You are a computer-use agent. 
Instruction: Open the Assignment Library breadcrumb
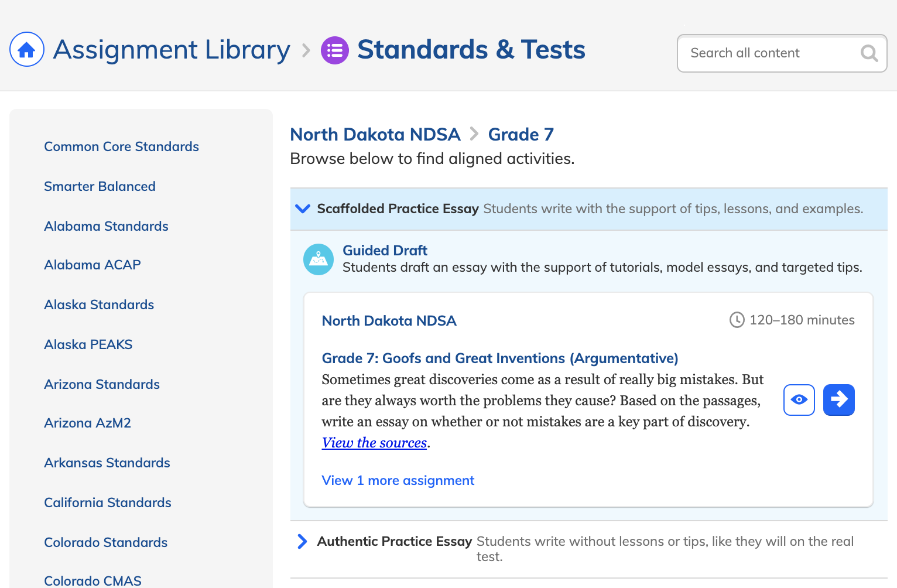click(172, 50)
